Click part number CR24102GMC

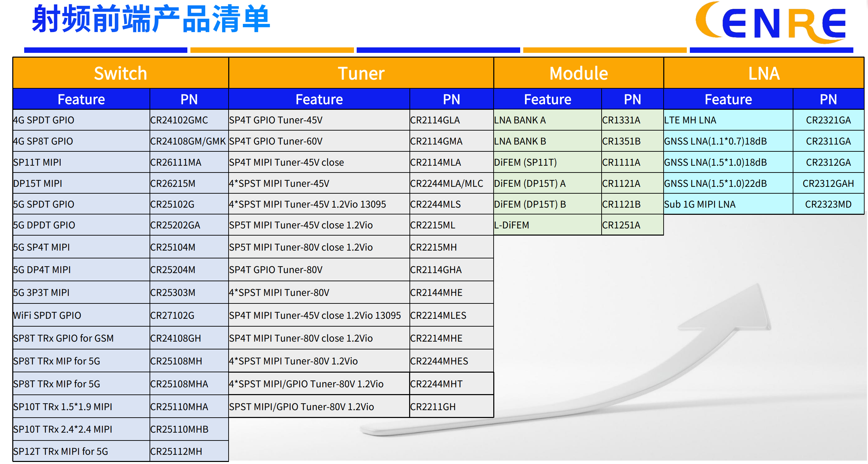click(179, 120)
